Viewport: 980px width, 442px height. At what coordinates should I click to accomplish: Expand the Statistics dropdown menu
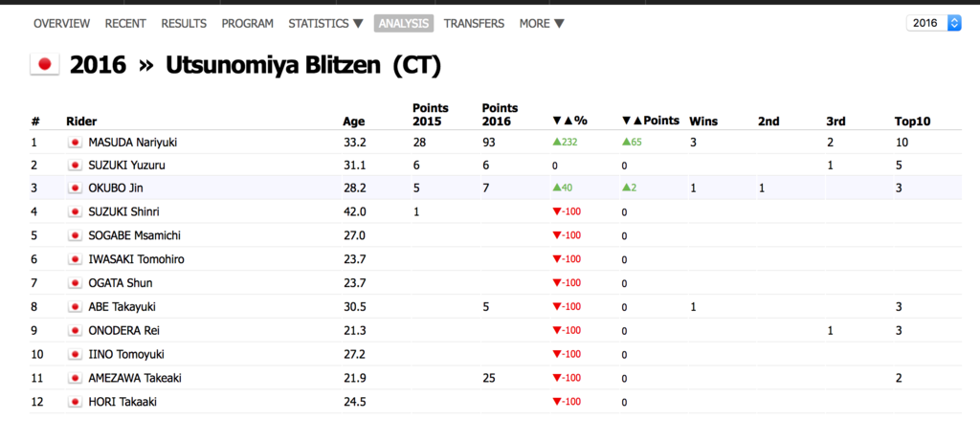325,23
